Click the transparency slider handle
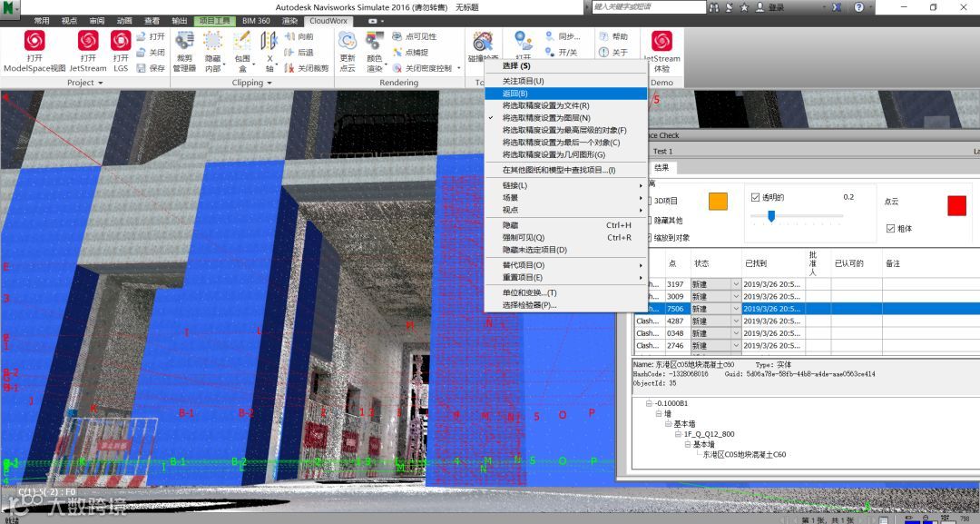 coord(771,216)
